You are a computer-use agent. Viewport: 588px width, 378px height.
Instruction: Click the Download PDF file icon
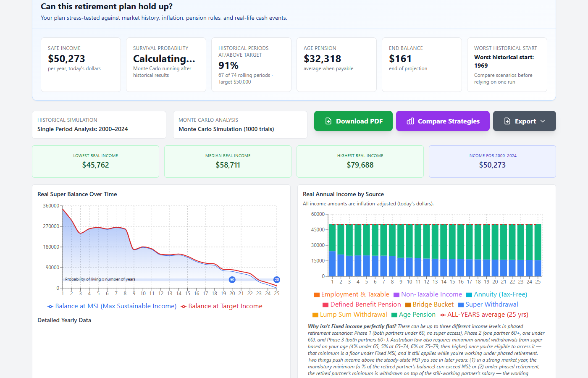tap(328, 121)
